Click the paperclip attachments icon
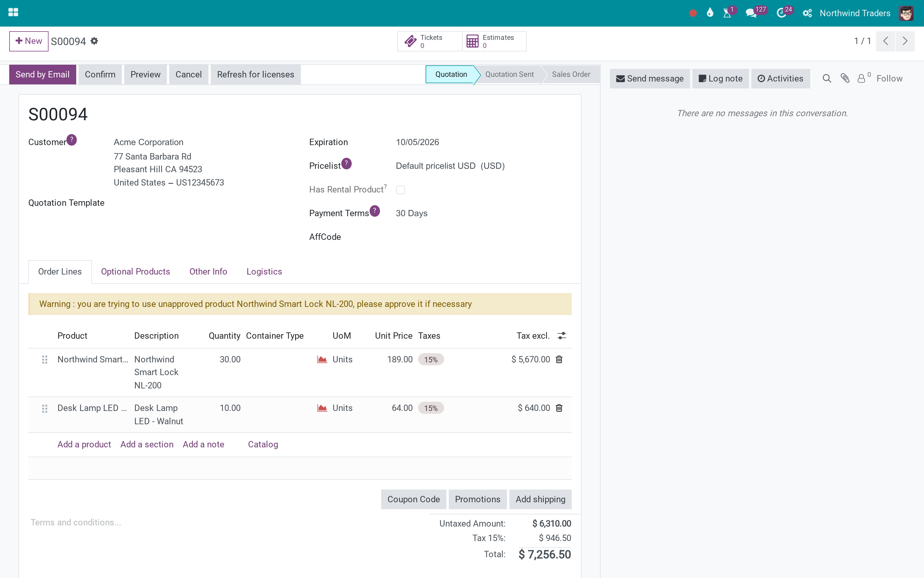Screen dimensions: 924x578 (845, 78)
